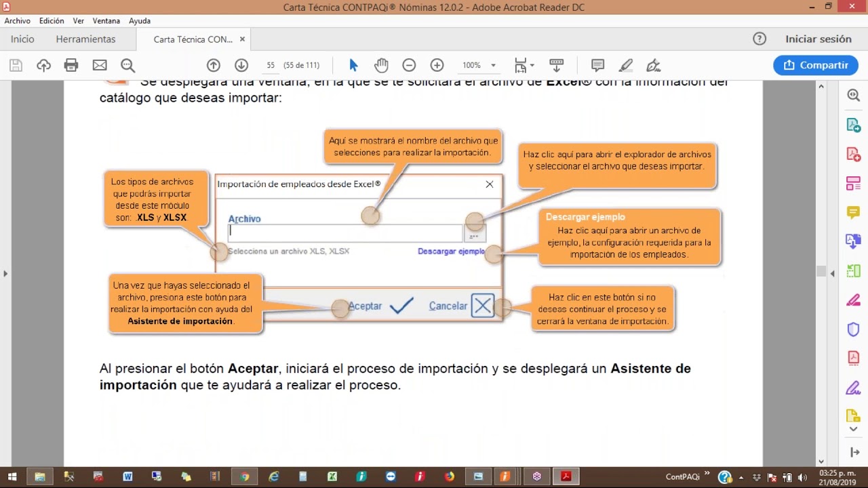Select the Carta Técnica CON... document tab

[193, 39]
